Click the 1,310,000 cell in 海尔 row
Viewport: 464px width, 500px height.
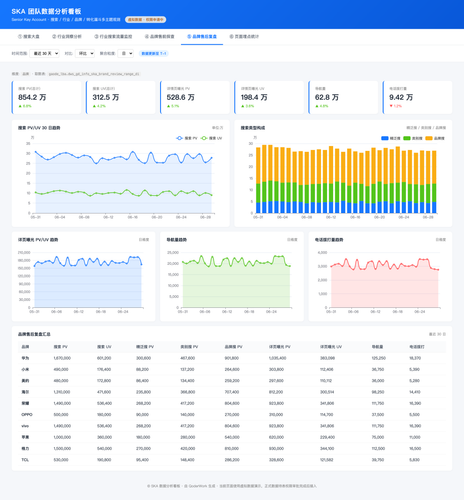pos(62,392)
